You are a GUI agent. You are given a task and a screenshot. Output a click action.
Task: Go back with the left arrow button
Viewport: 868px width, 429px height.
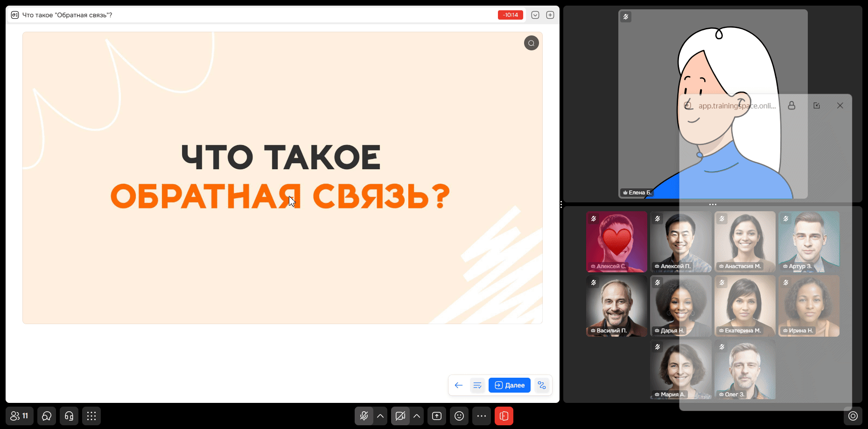(x=459, y=385)
